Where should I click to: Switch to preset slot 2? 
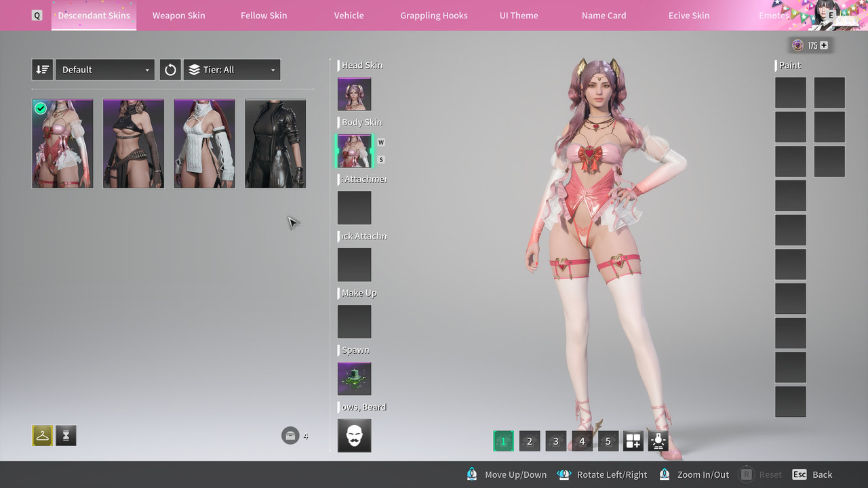click(530, 441)
